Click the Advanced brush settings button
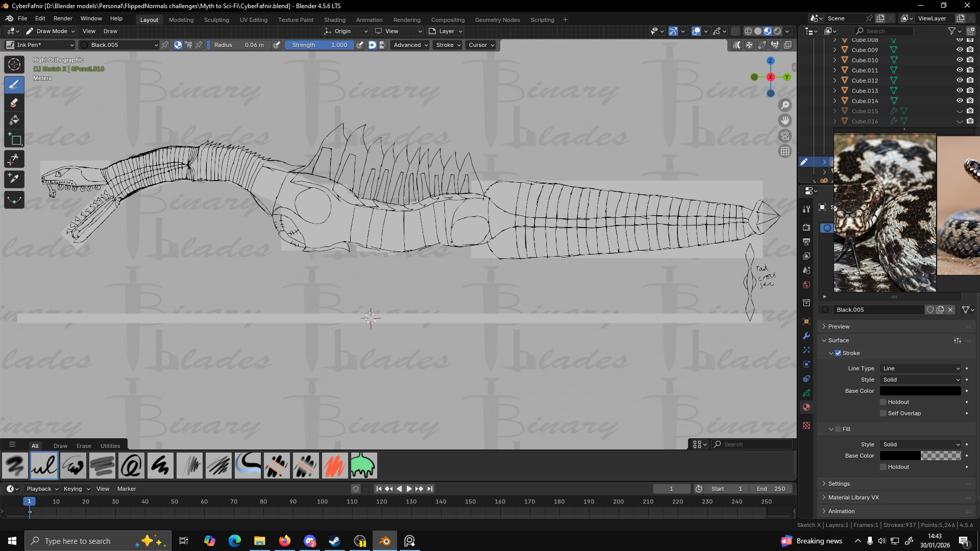980x551 pixels. coord(410,45)
